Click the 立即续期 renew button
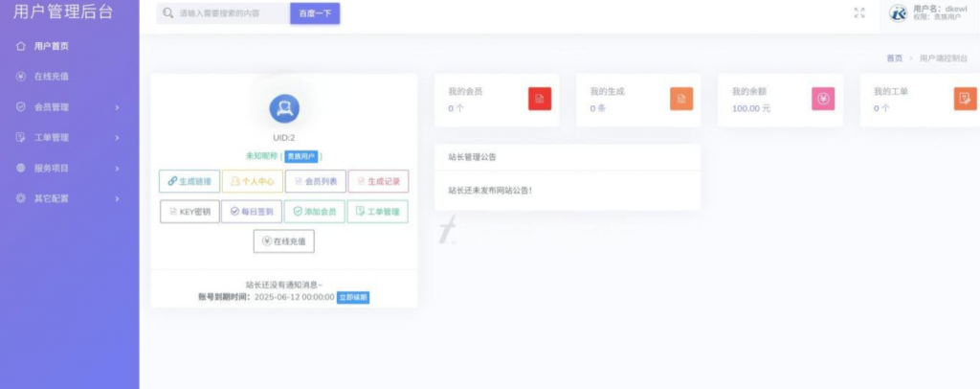 (x=353, y=298)
